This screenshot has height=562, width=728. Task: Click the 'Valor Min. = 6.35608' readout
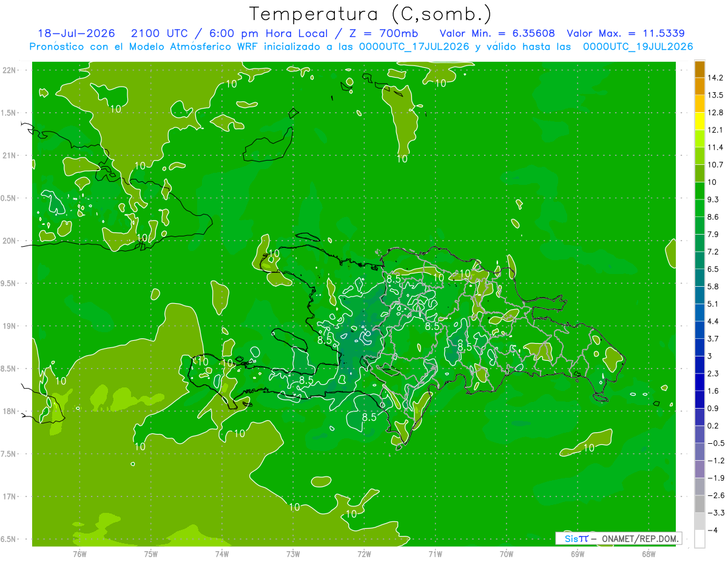(497, 33)
